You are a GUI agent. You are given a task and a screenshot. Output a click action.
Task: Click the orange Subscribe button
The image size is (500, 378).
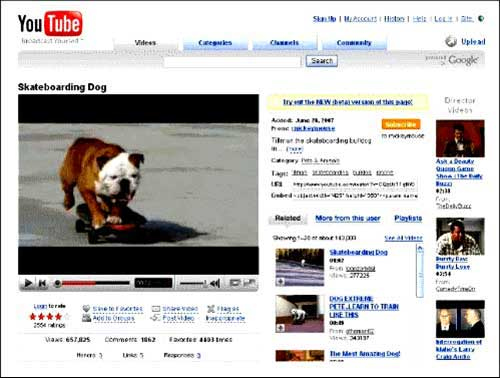[x=401, y=124]
